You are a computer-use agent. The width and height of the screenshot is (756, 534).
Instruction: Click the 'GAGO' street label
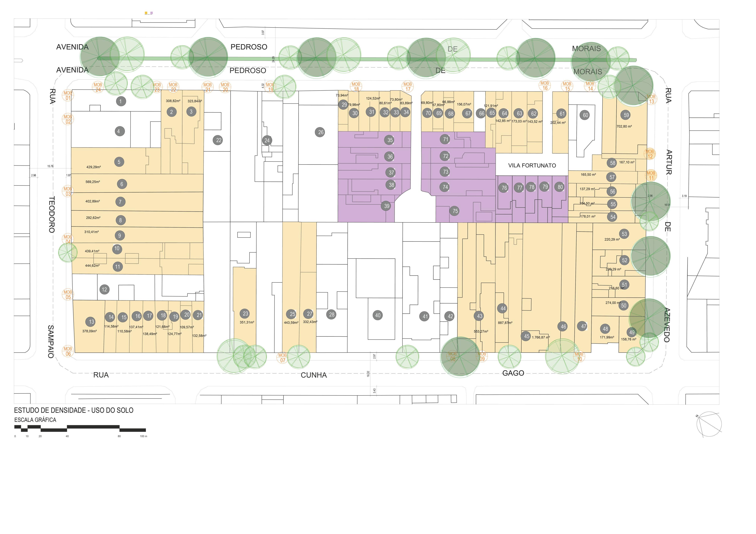click(513, 373)
